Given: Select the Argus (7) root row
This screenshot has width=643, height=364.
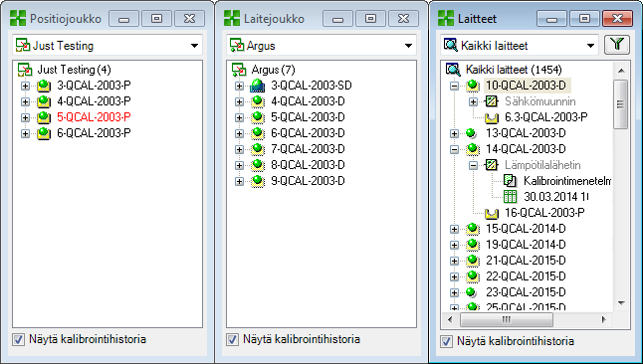Looking at the screenshot, I should point(273,70).
